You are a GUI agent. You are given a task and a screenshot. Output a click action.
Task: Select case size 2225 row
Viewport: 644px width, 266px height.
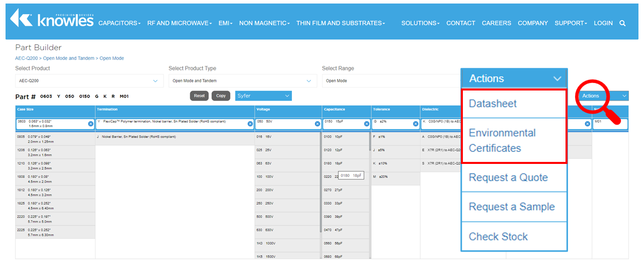(x=55, y=232)
